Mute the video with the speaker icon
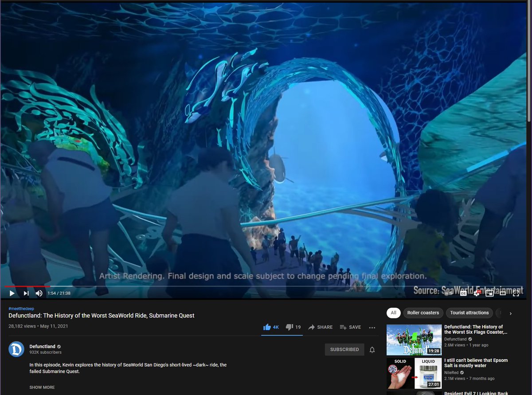The height and width of the screenshot is (395, 532). point(39,293)
